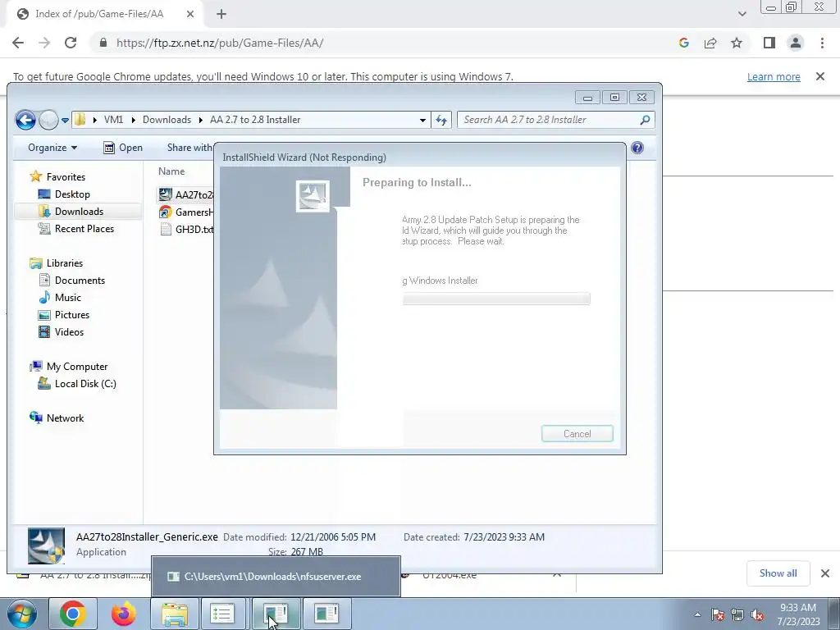Screen dimensions: 840x630
Task: Open the Chrome tab search chevron
Action: tap(742, 14)
